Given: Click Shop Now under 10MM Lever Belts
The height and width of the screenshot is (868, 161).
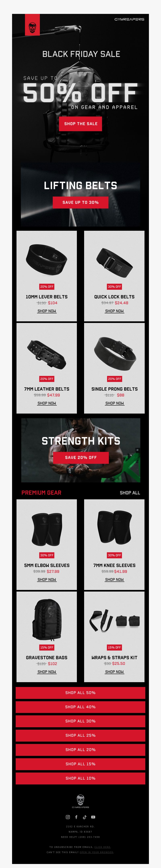Looking at the screenshot, I should (47, 311).
